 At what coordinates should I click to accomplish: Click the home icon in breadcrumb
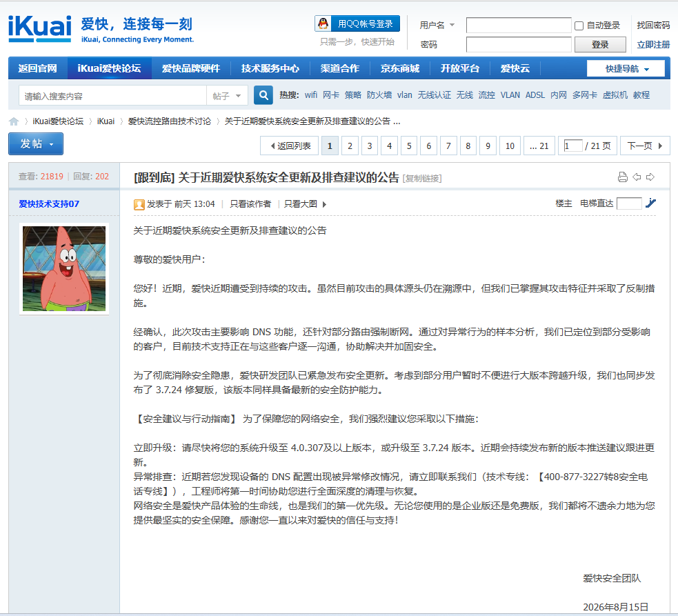point(14,121)
